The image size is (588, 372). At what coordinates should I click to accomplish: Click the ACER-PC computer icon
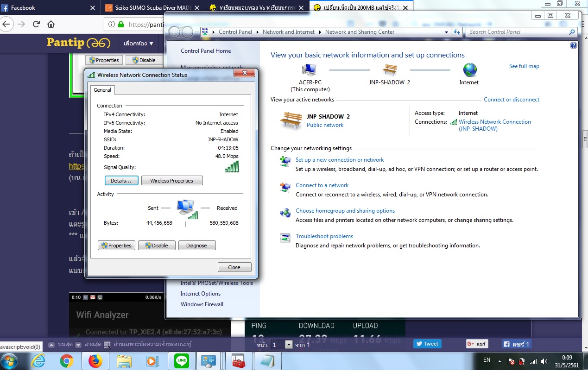[x=309, y=70]
